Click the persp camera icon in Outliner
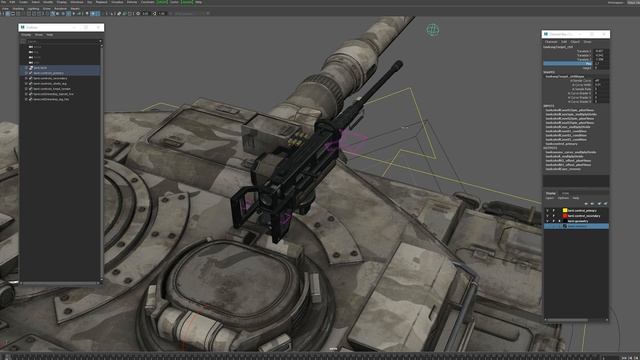Image resolution: width=640 pixels, height=360 pixels. pos(31,47)
